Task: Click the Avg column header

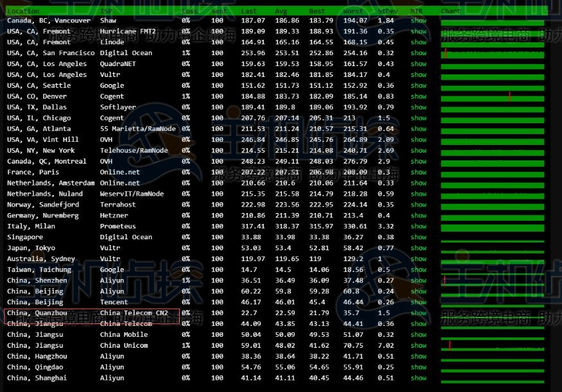Action: point(281,11)
